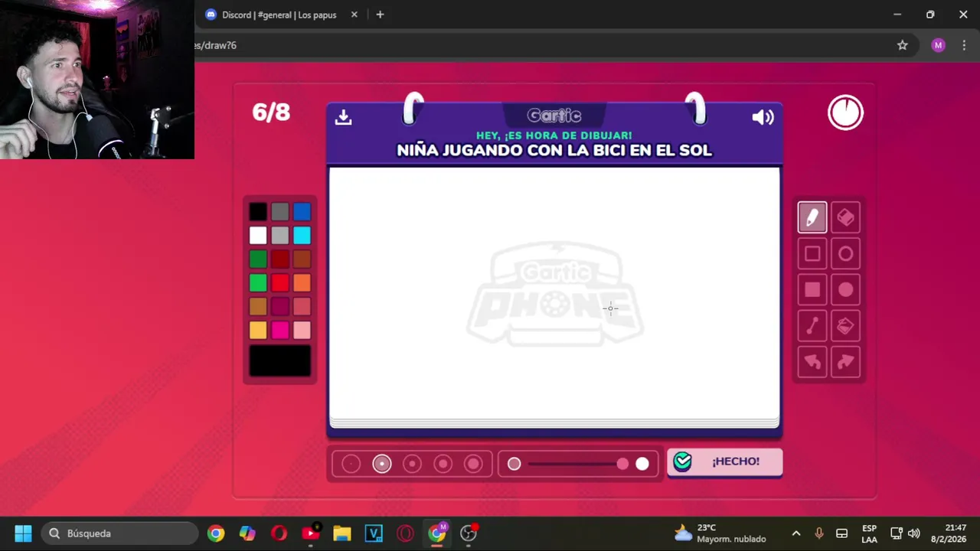The width and height of the screenshot is (980, 551).
Task: Pick the cyan color swatch
Action: coord(302,236)
